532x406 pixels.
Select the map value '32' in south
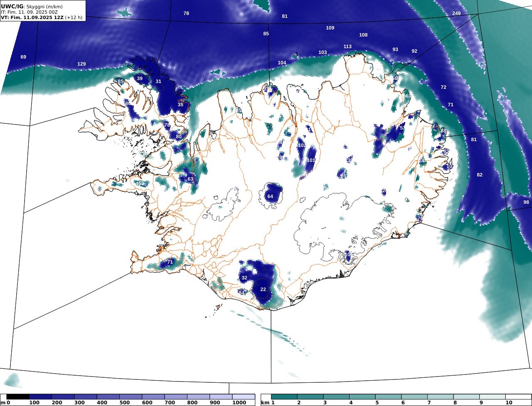(x=244, y=278)
